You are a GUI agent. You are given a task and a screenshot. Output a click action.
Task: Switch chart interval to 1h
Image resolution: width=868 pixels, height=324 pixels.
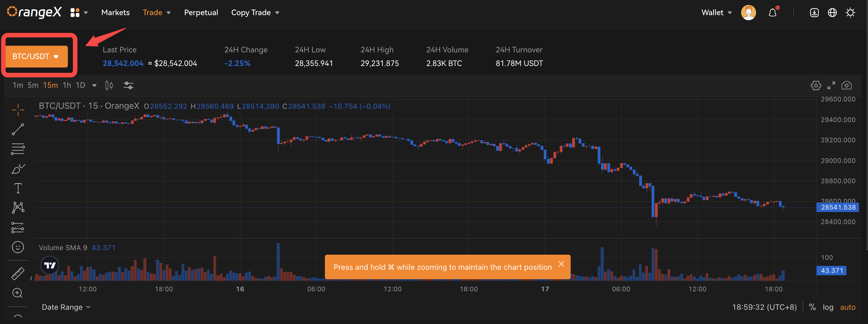(x=67, y=85)
